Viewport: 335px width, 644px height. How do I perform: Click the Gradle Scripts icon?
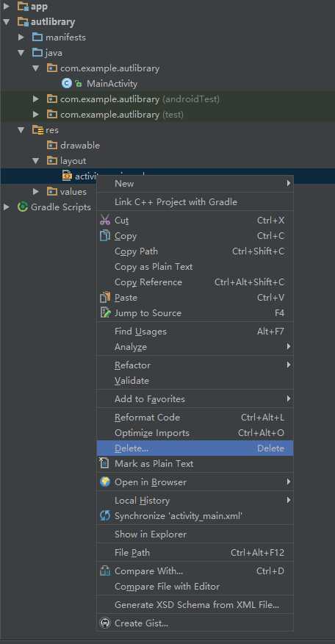tap(23, 207)
